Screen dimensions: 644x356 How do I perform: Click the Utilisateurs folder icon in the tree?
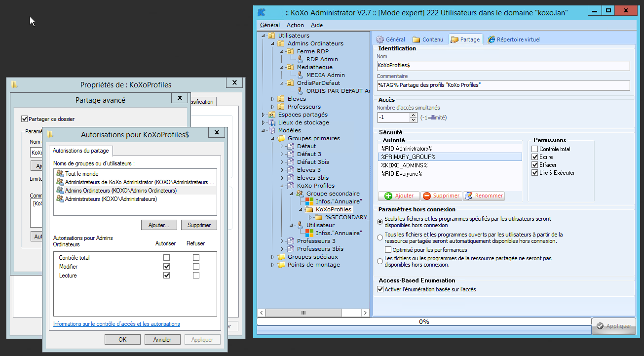pyautogui.click(x=271, y=36)
